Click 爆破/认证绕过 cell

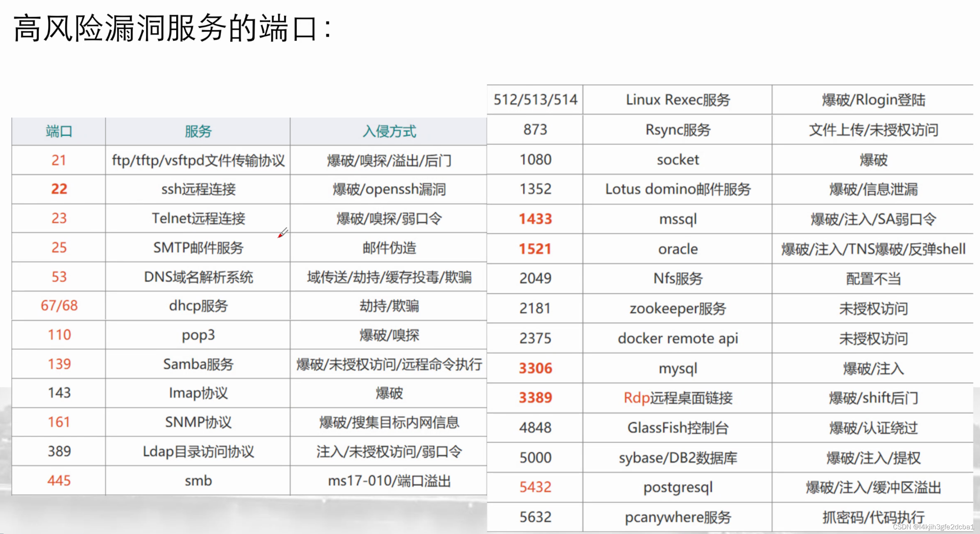click(x=873, y=428)
